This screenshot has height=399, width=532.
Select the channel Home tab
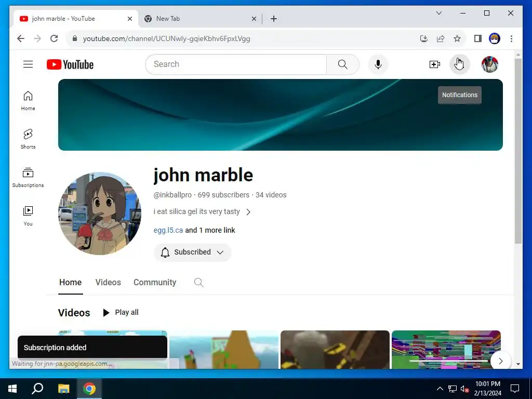(70, 282)
